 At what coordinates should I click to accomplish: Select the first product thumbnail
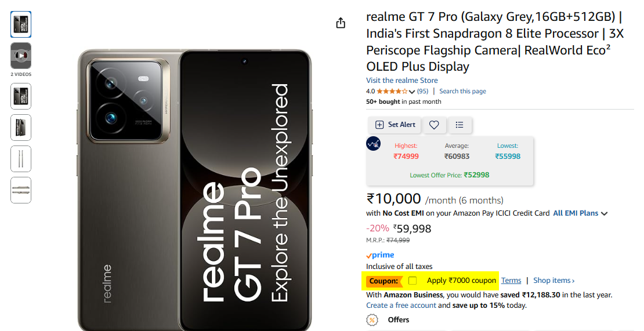point(20,24)
